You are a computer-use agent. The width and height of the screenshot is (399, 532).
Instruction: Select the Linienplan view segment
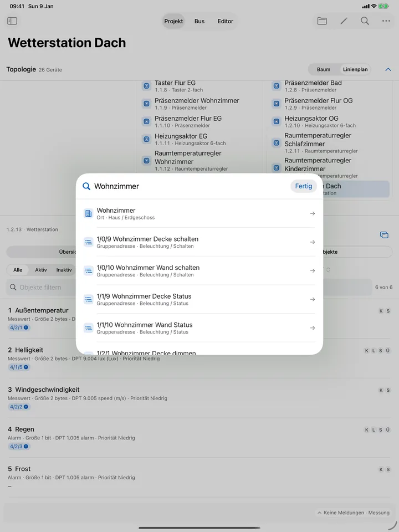tap(355, 69)
